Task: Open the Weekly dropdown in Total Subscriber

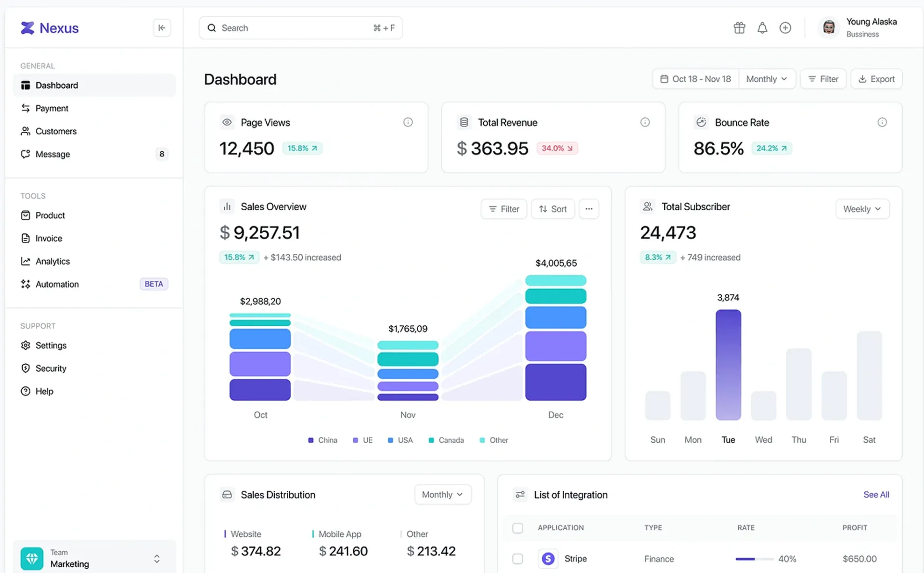Action: click(862, 209)
